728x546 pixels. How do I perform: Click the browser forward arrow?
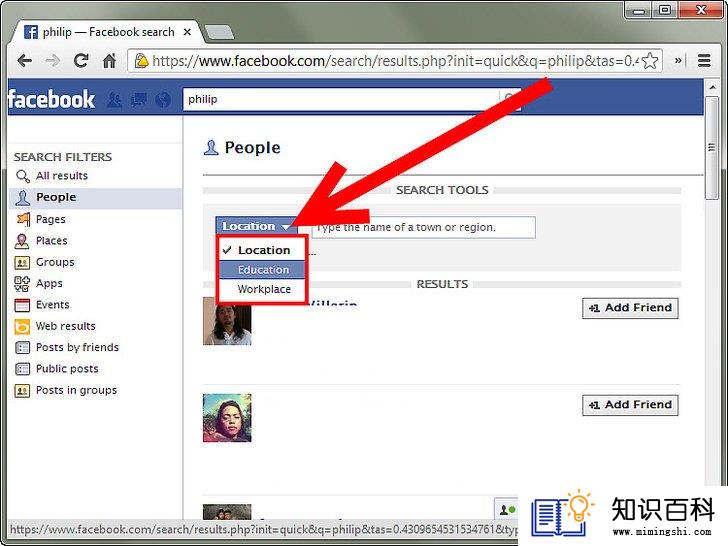click(x=52, y=61)
